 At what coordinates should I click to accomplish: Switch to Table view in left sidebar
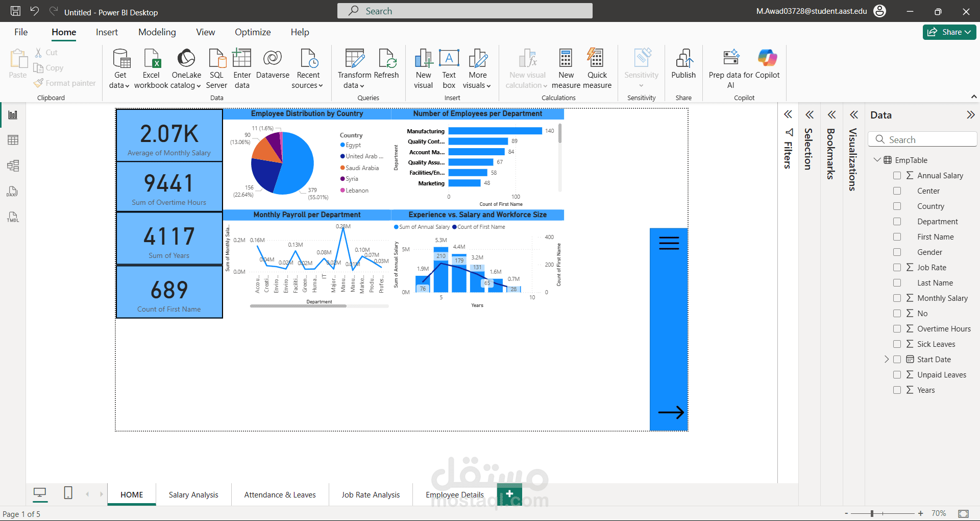13,140
